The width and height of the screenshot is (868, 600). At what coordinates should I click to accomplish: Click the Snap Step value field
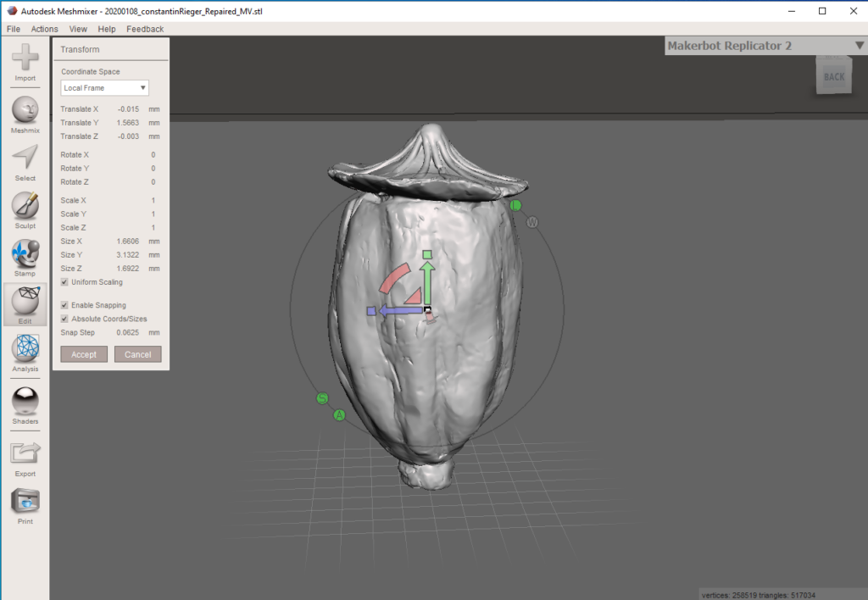tap(128, 333)
